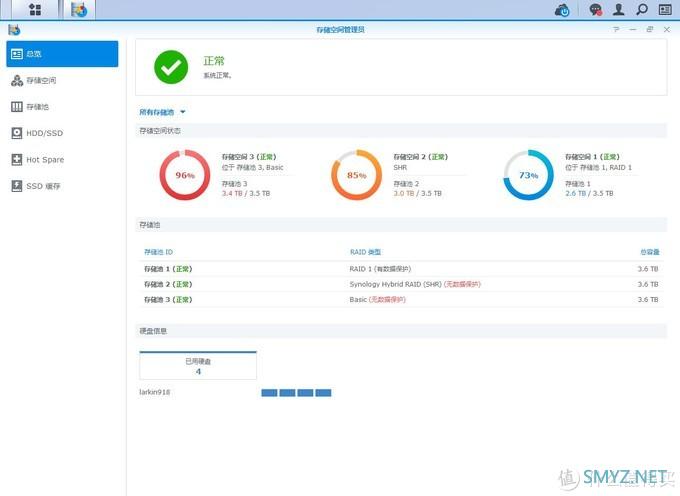Click the 3.4 TB / 3.5 TB usage text
680x496 pixels.
(246, 193)
